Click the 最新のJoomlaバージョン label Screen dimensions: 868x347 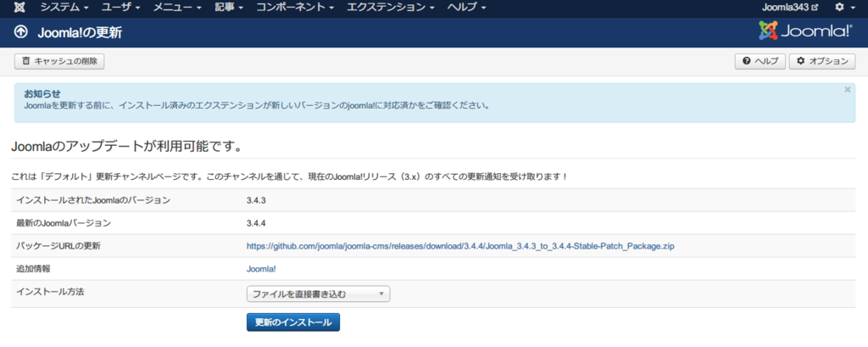pos(64,223)
